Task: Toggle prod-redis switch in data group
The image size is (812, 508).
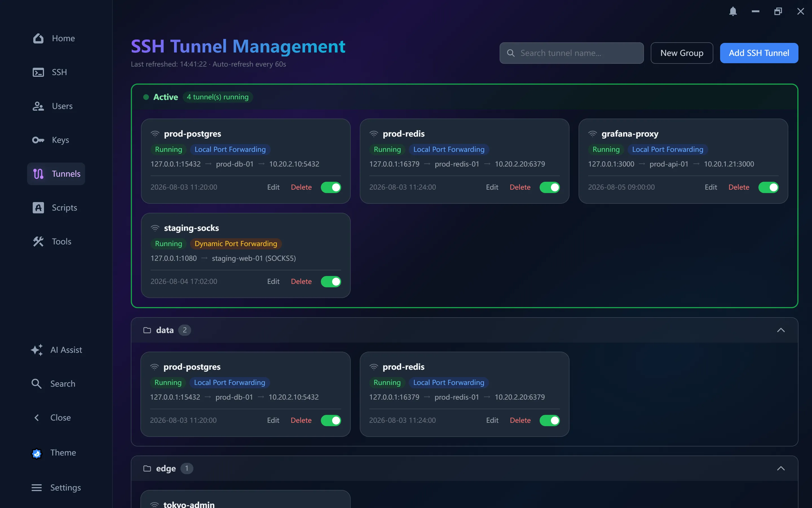Action: point(550,420)
